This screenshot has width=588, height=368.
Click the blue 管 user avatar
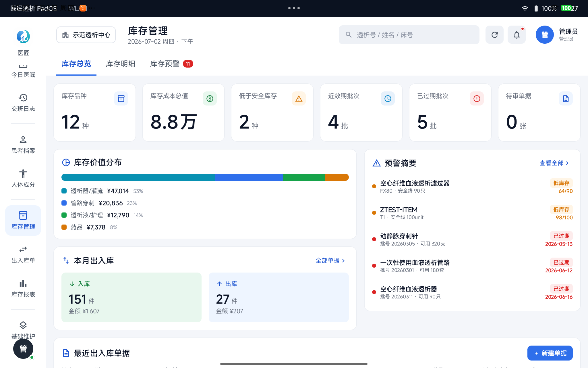coord(545,35)
